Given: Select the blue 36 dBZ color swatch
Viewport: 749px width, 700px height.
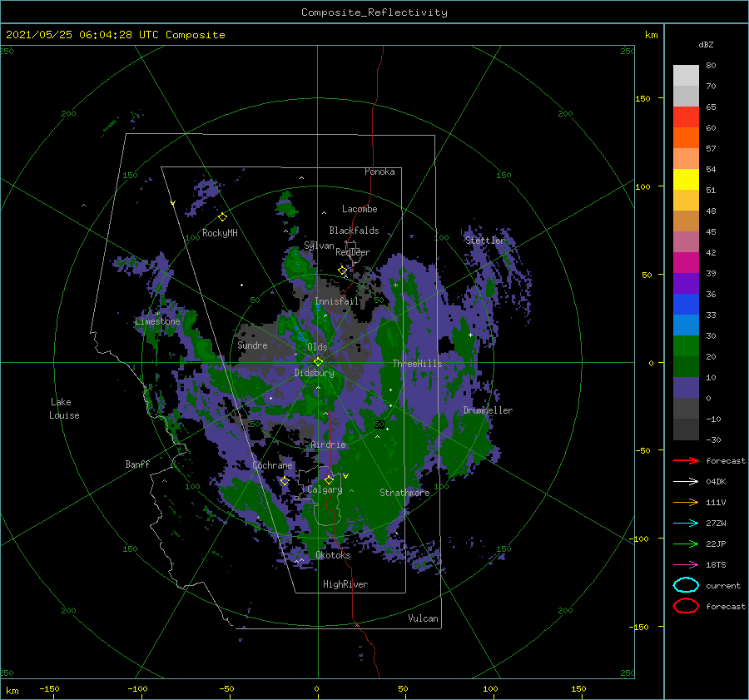Looking at the screenshot, I should 686,304.
